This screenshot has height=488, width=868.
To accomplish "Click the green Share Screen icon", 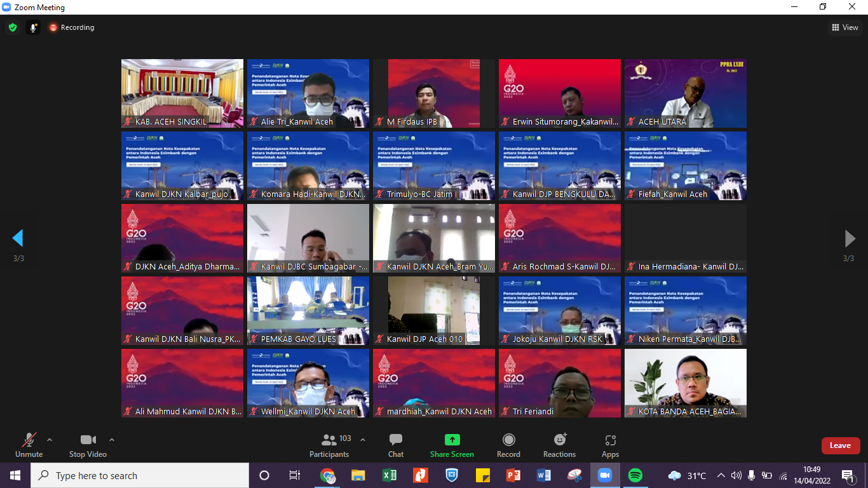I will tap(452, 440).
